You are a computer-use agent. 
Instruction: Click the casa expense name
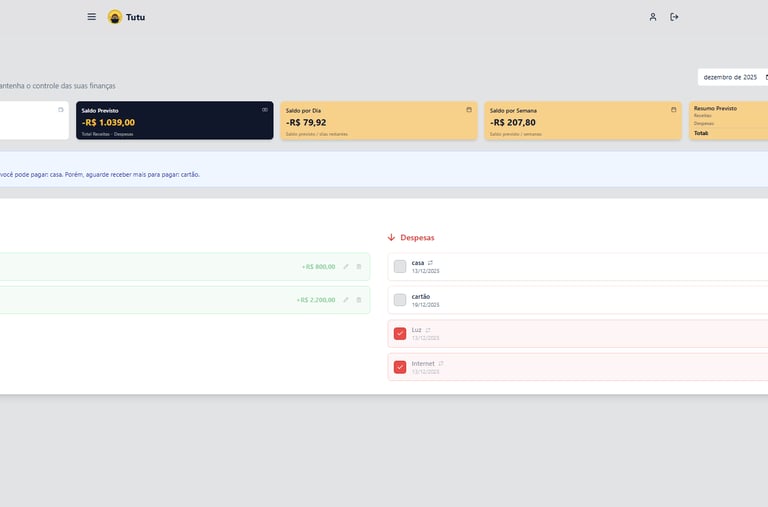(418, 263)
